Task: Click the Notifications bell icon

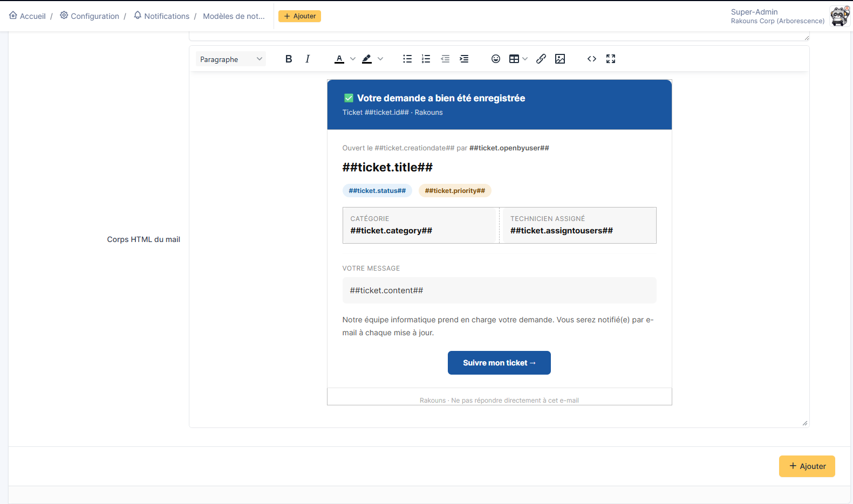Action: coord(138,15)
